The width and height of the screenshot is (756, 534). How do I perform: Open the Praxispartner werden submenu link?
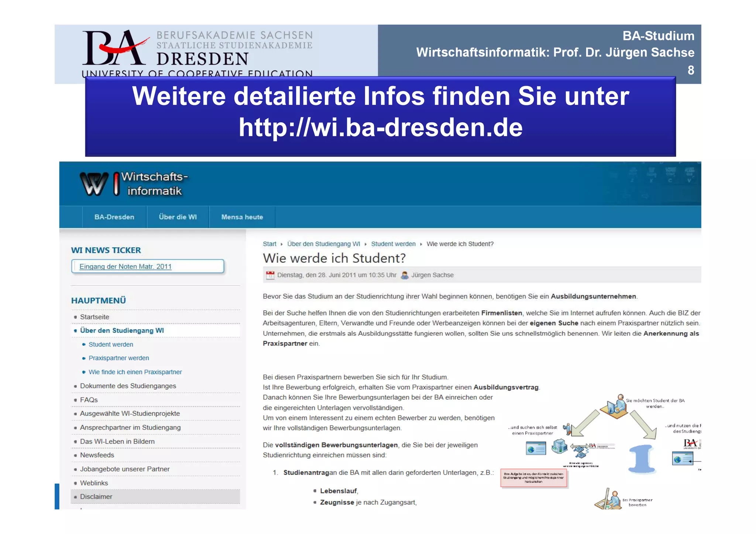tap(119, 358)
